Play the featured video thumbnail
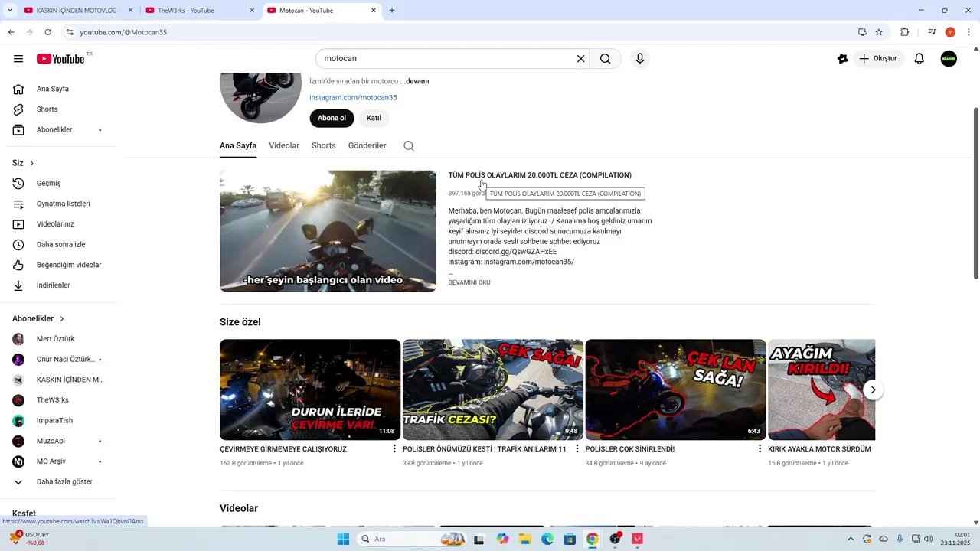Image resolution: width=980 pixels, height=551 pixels. 328,231
